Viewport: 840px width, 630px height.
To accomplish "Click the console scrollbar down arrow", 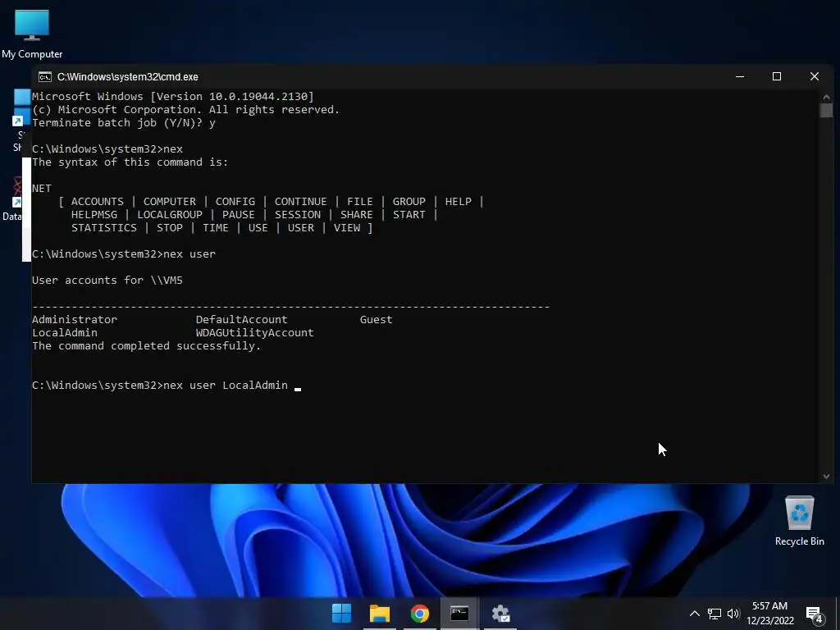I will point(826,477).
